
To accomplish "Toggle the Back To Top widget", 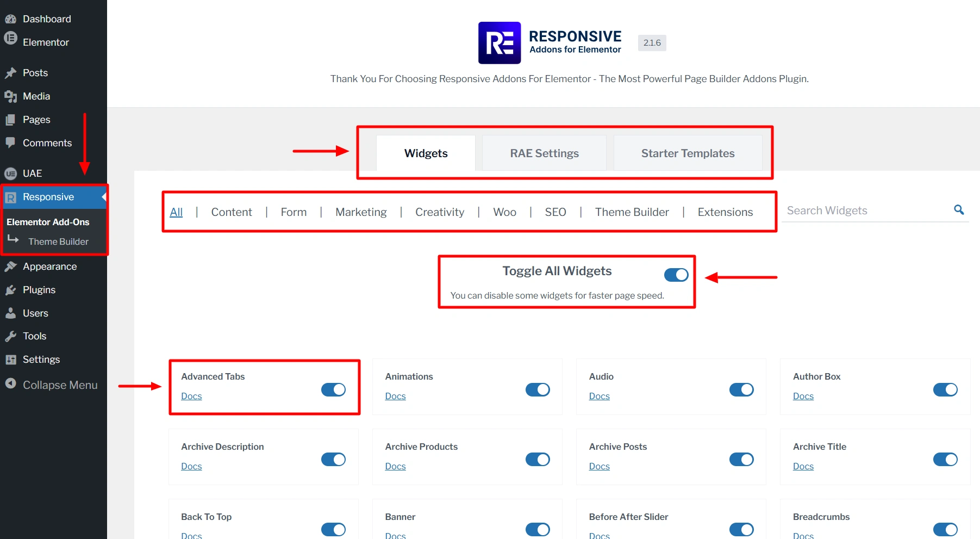I will pos(333,530).
